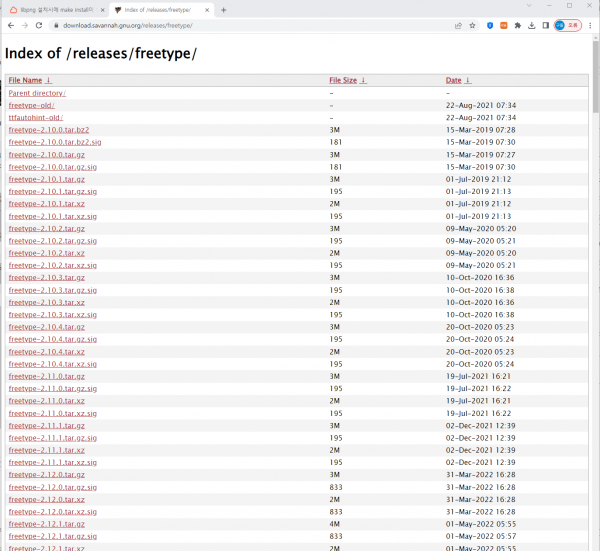The height and width of the screenshot is (551, 600).
Task: Download freetype-2.11.1.tar.gz
Action: tap(47, 426)
